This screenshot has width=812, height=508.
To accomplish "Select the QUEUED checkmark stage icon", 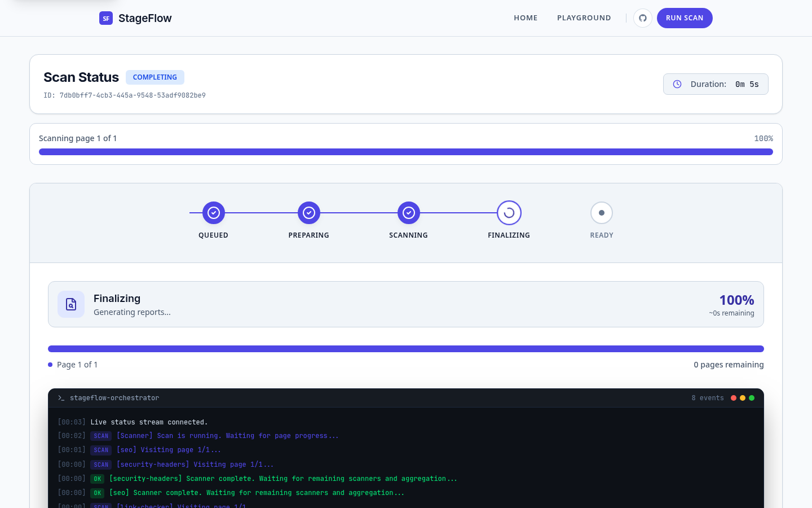I will pos(213,213).
